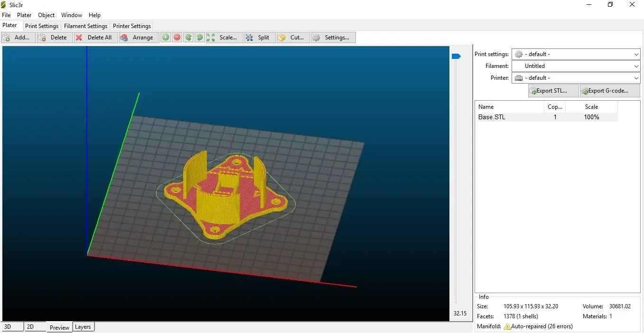This screenshot has width=644, height=333.
Task: Switch to the Printer Settings tab
Action: click(132, 26)
